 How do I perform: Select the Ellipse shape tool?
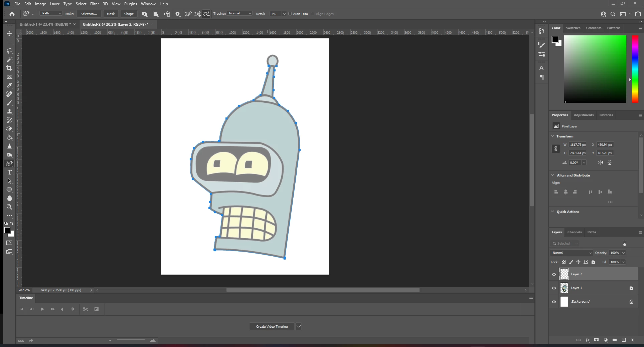click(9, 190)
